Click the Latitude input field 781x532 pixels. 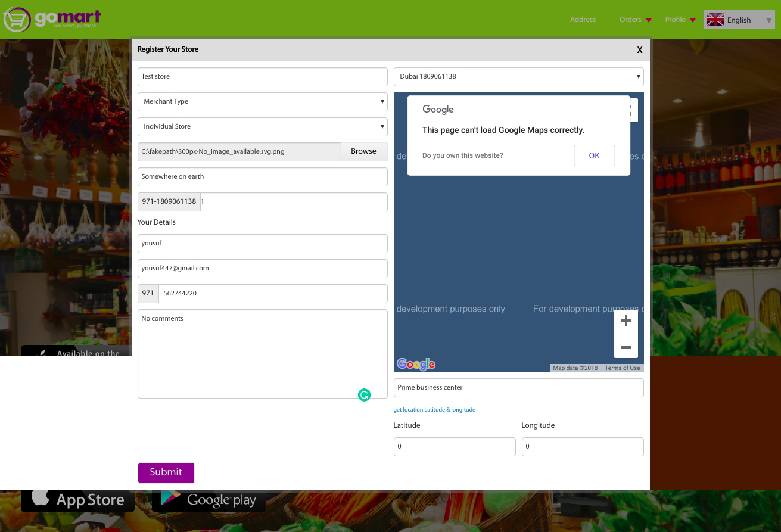coord(455,447)
